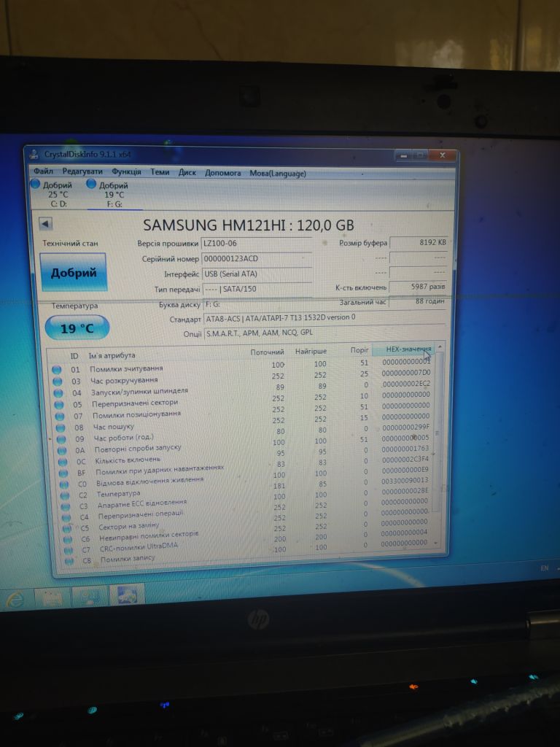Open the Редагувати menu
This screenshot has height=747, width=560.
(x=82, y=171)
